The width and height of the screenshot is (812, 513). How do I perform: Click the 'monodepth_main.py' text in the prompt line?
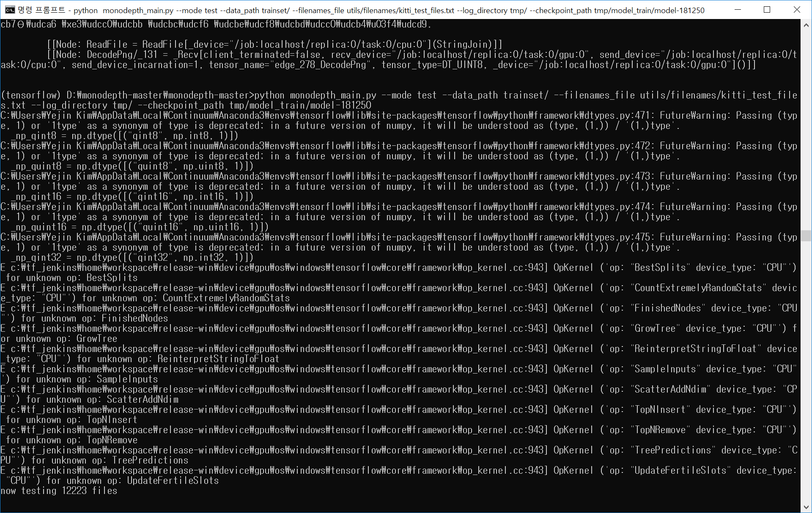tap(333, 96)
